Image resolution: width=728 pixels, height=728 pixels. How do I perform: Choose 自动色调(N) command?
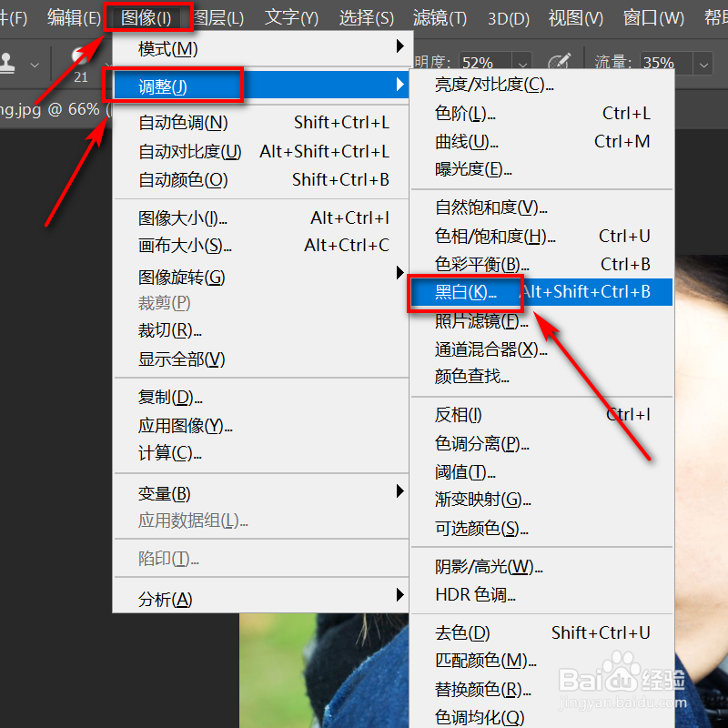[261, 123]
